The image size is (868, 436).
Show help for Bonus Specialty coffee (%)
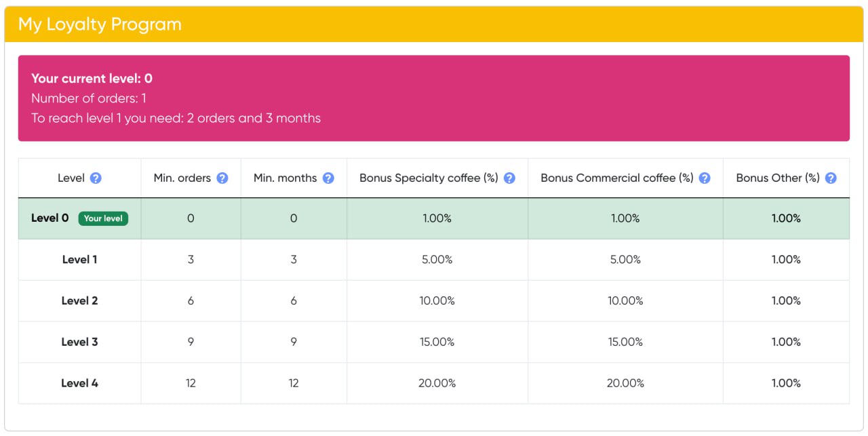[x=510, y=178]
